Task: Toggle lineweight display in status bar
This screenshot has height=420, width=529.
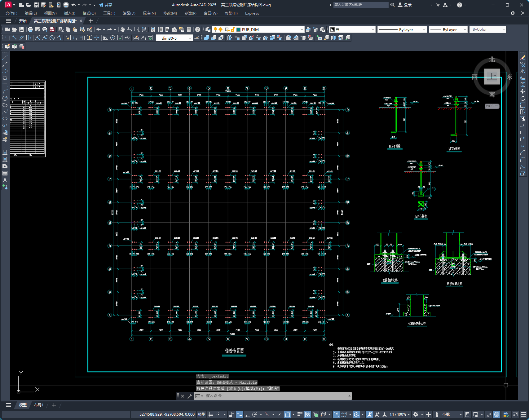Action: [300, 414]
